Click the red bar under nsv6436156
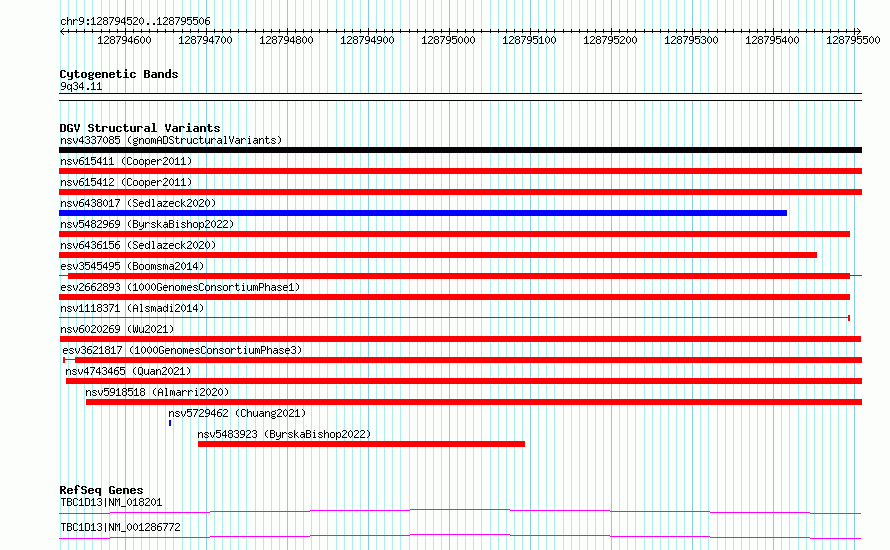 point(438,255)
